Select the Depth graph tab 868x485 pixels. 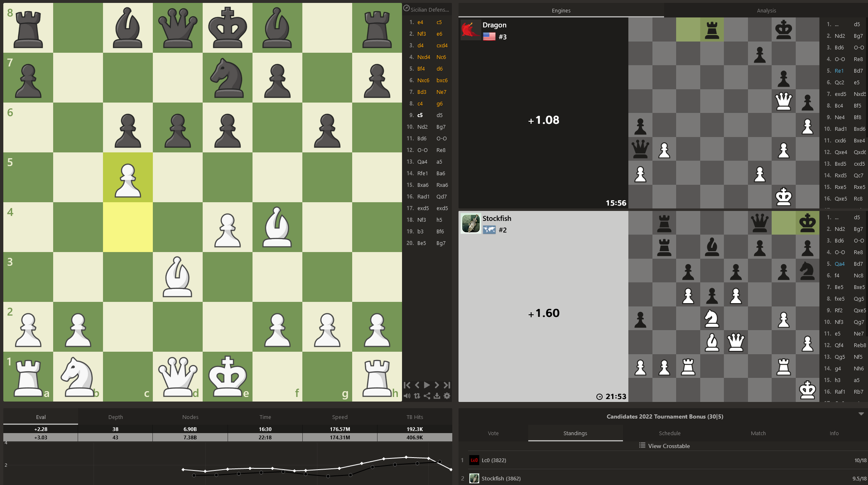click(115, 417)
